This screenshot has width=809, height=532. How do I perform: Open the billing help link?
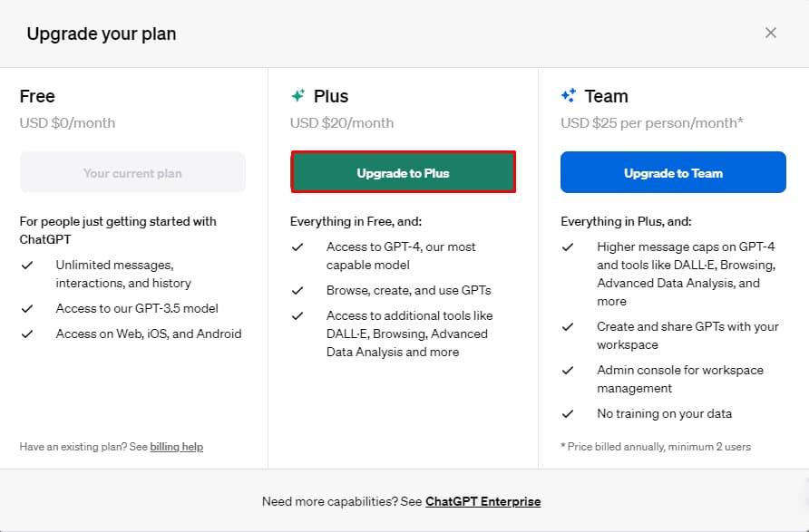tap(176, 447)
